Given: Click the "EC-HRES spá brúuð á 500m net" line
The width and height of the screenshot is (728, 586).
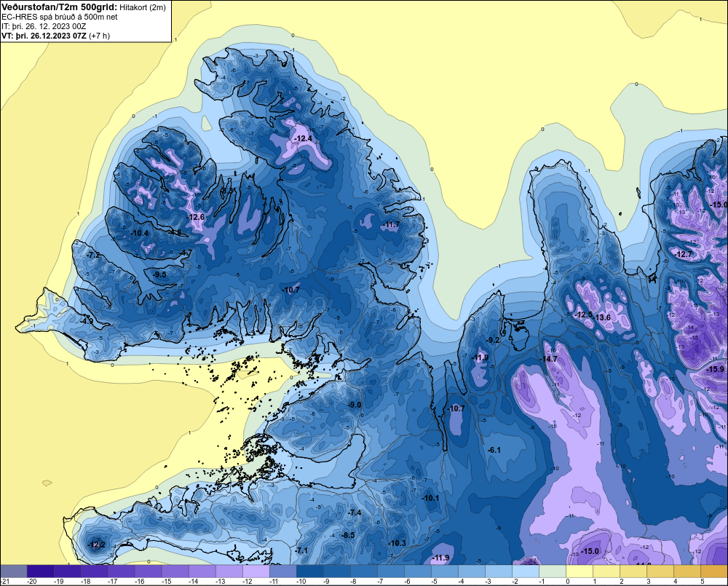Looking at the screenshot, I should 60,17.
